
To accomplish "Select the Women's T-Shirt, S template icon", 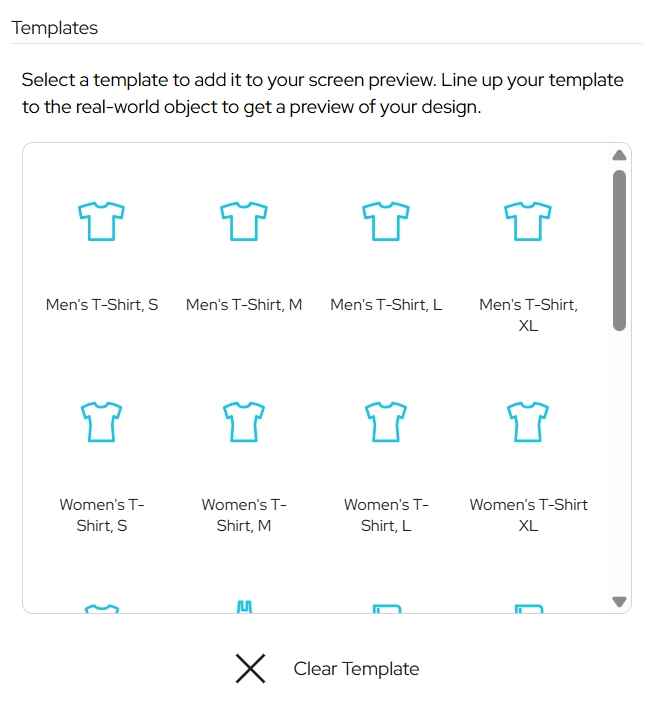I will 101,422.
